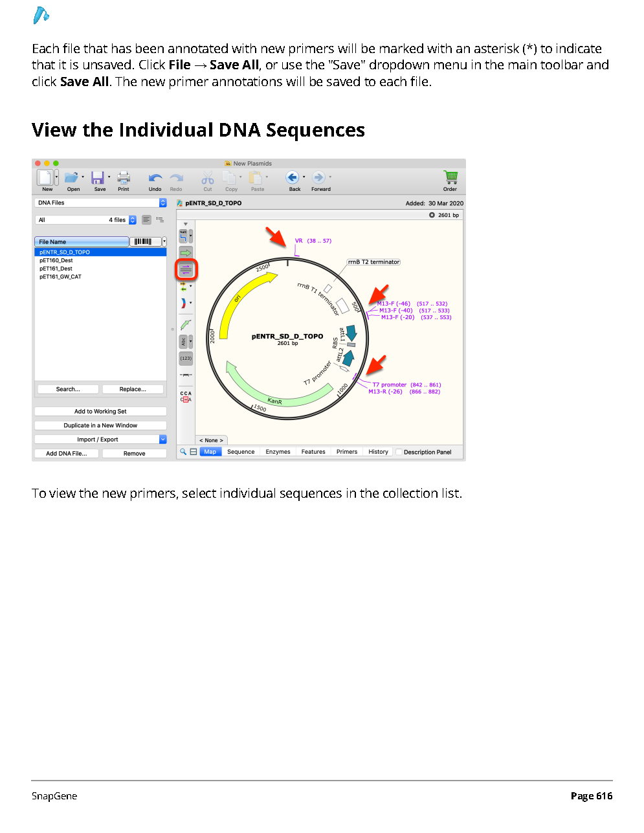This screenshot has width=644, height=833.
Task: Click the ruler line icon in side toolbar
Action: (x=186, y=375)
